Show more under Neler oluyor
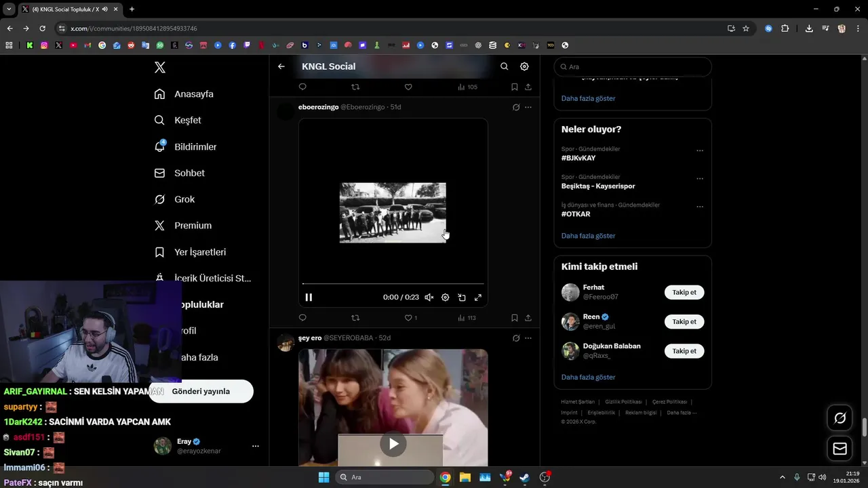 pos(589,236)
